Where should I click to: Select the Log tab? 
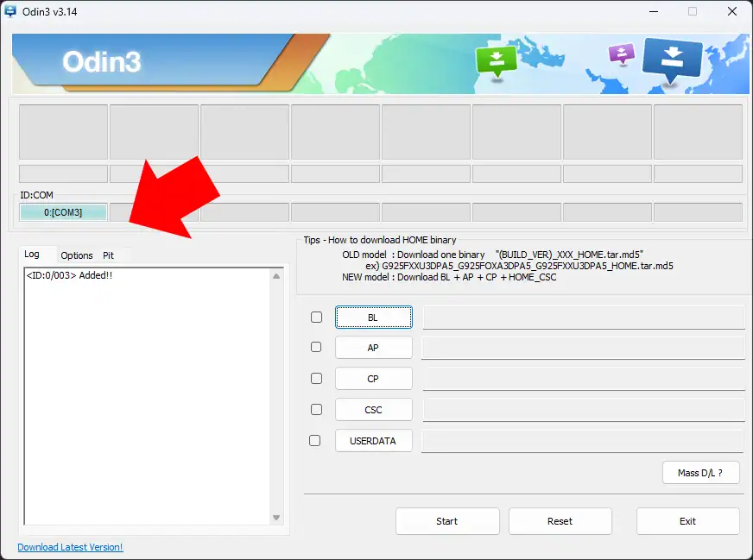coord(32,255)
